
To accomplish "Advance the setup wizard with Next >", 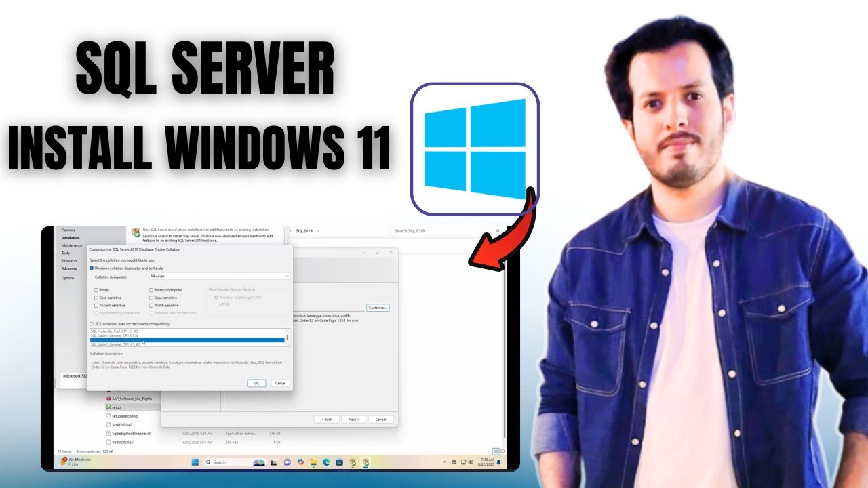I will (353, 420).
